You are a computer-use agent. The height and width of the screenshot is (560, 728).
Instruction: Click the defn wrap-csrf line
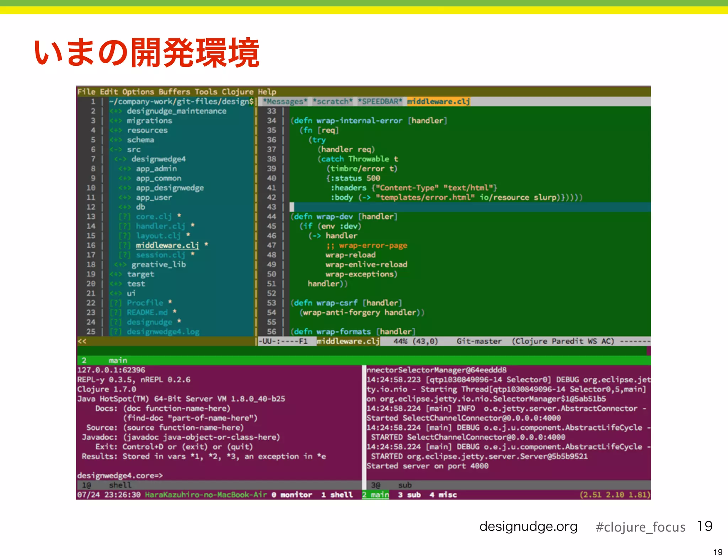pos(346,303)
